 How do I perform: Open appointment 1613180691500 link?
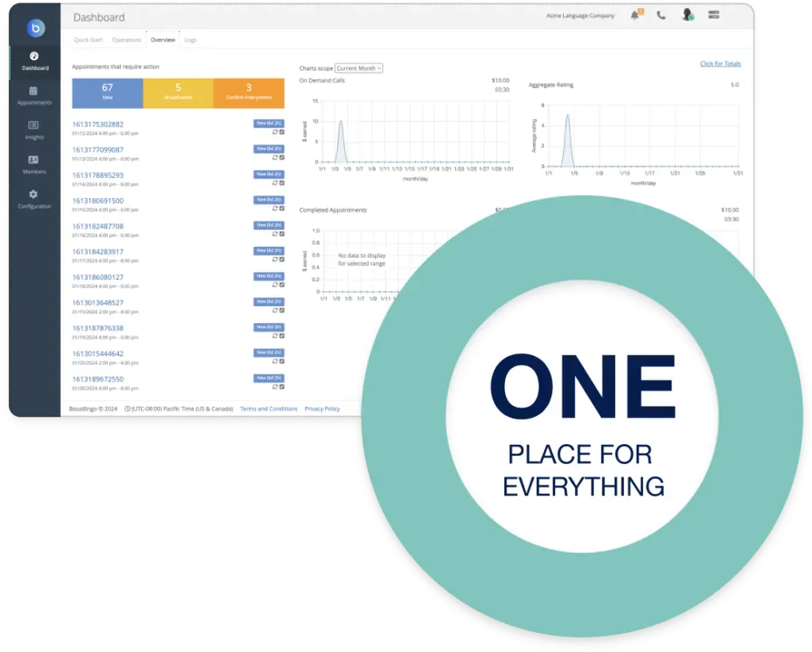click(x=98, y=201)
